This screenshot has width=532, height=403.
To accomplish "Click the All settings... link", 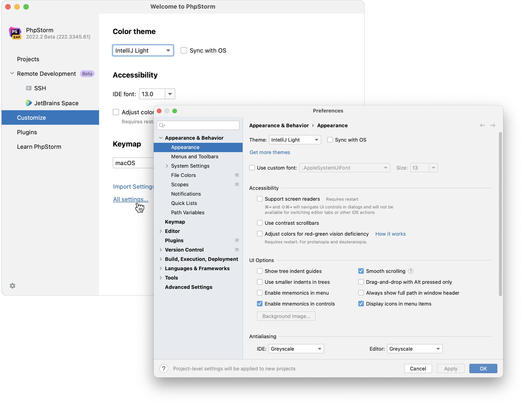I will (131, 199).
